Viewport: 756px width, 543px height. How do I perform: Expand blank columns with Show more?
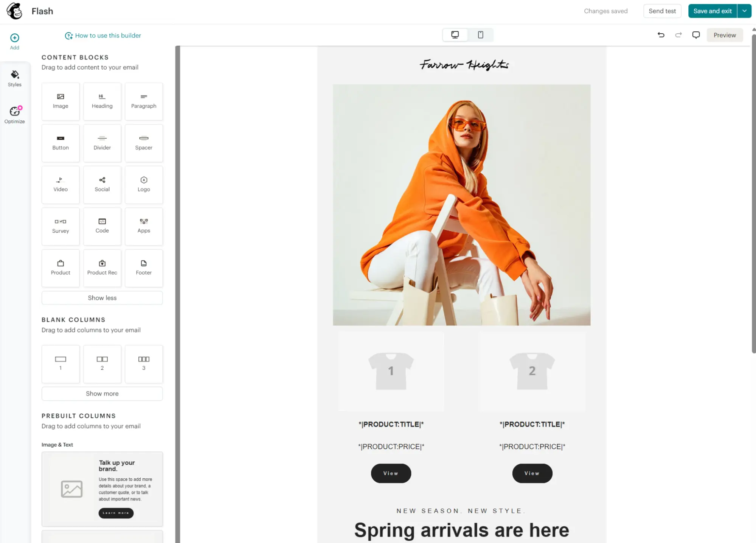(x=102, y=394)
